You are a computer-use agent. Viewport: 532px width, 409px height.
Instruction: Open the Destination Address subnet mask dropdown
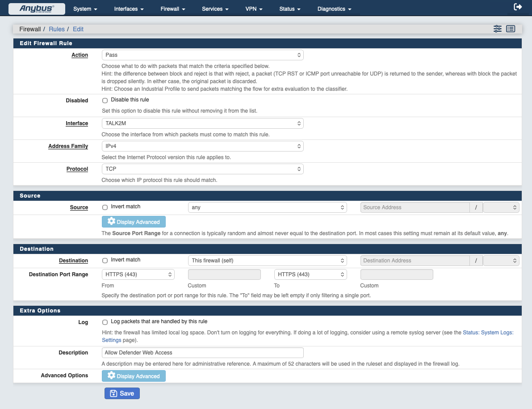click(x=501, y=261)
